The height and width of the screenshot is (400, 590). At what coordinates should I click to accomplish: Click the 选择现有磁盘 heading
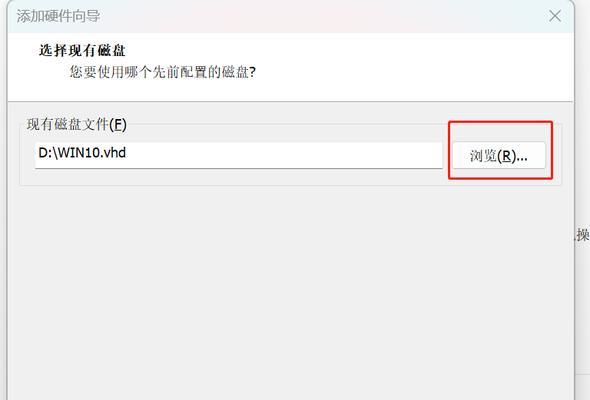point(82,50)
